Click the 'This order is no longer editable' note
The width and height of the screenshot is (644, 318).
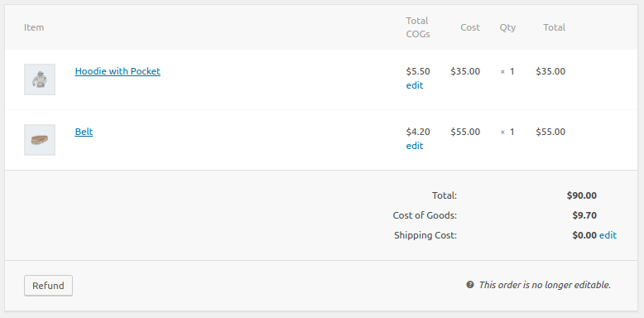tap(545, 285)
